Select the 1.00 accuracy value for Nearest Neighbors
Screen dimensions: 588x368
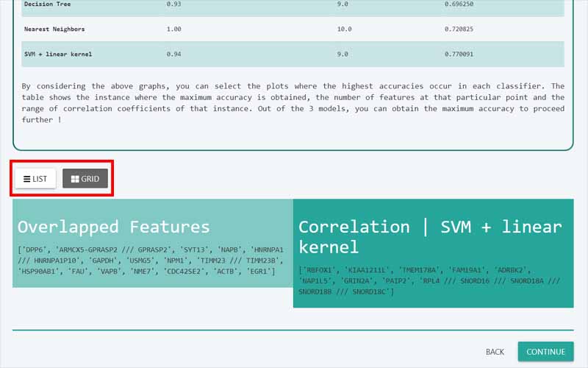click(173, 29)
